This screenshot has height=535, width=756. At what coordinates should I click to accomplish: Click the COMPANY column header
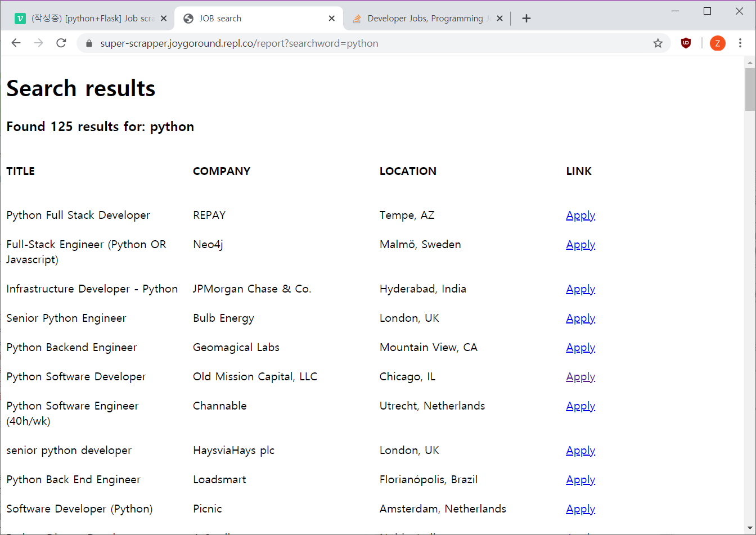pos(222,171)
